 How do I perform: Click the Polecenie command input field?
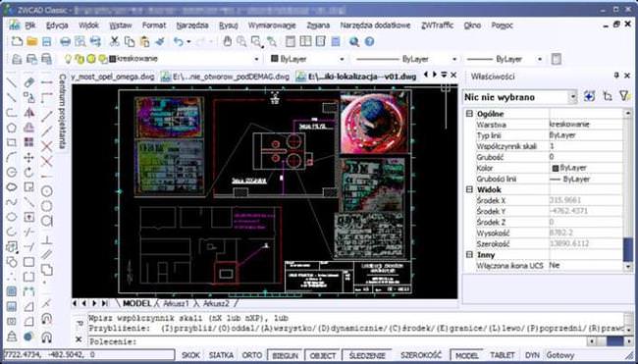coord(338,341)
